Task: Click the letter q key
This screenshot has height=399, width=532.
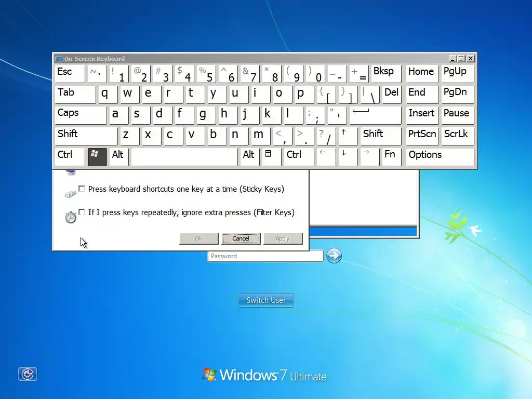Action: pyautogui.click(x=108, y=95)
